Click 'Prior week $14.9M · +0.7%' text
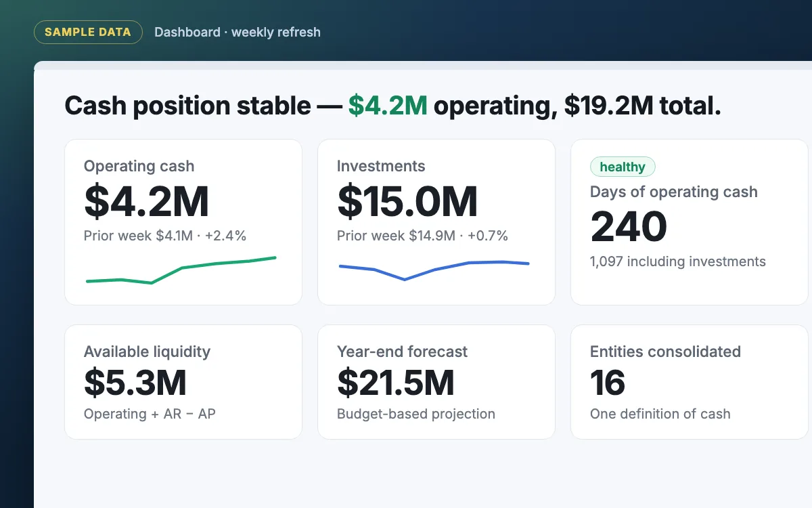The height and width of the screenshot is (508, 812). (422, 236)
